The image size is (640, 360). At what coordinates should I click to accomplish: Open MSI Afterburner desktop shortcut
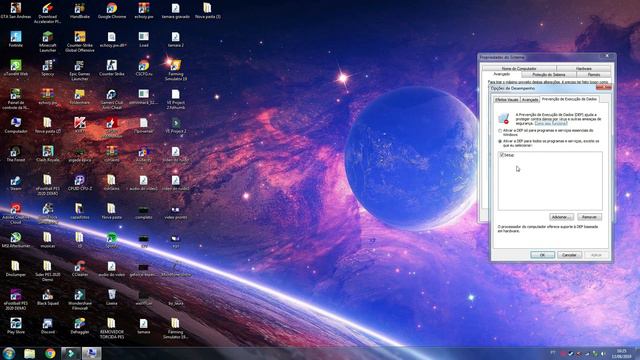tap(16, 240)
